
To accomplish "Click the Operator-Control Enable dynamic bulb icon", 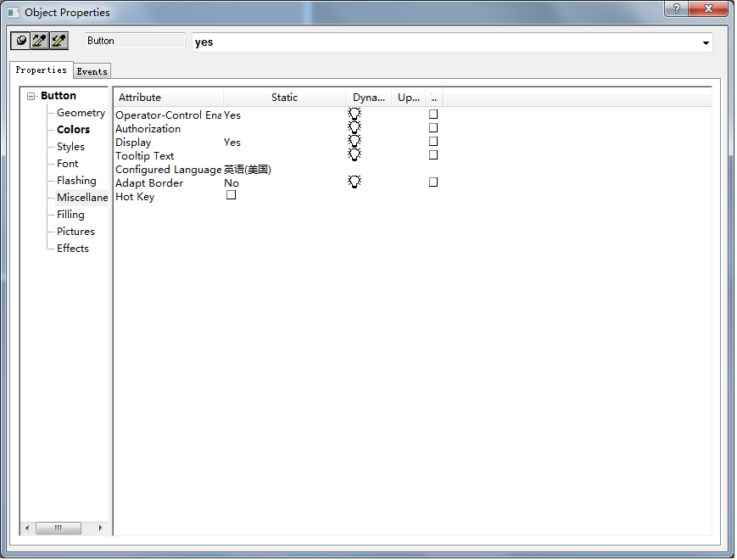I will click(355, 115).
